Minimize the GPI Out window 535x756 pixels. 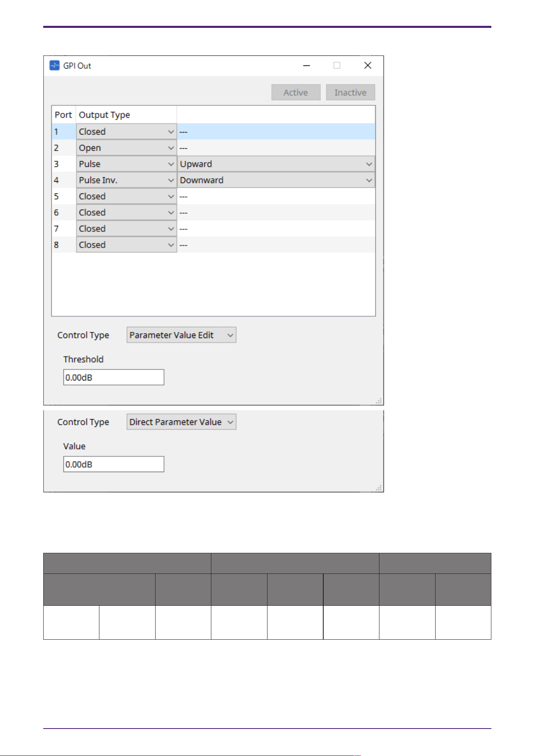point(307,65)
